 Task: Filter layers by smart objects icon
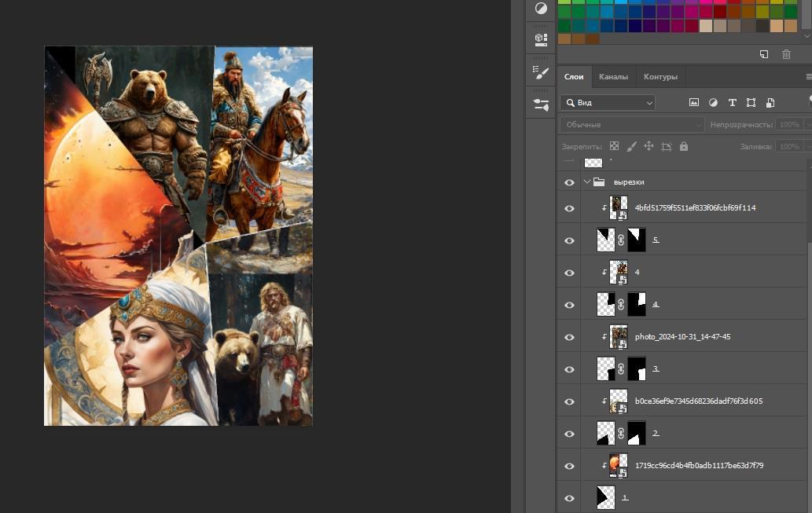coord(770,103)
